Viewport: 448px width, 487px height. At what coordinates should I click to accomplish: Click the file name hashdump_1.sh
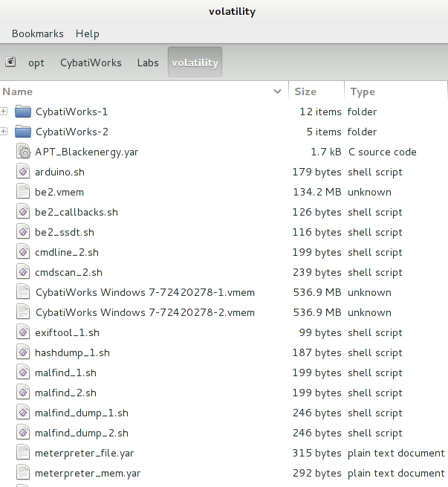[x=72, y=353]
